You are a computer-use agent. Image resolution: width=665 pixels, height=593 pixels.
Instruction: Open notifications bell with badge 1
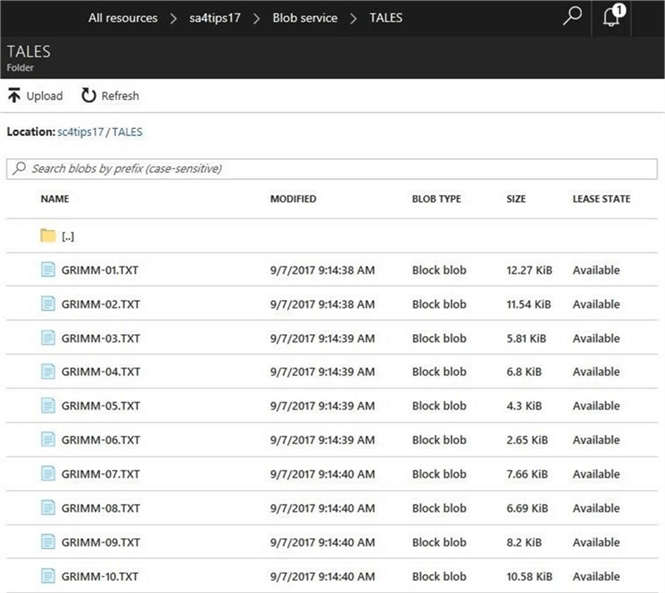tap(613, 16)
